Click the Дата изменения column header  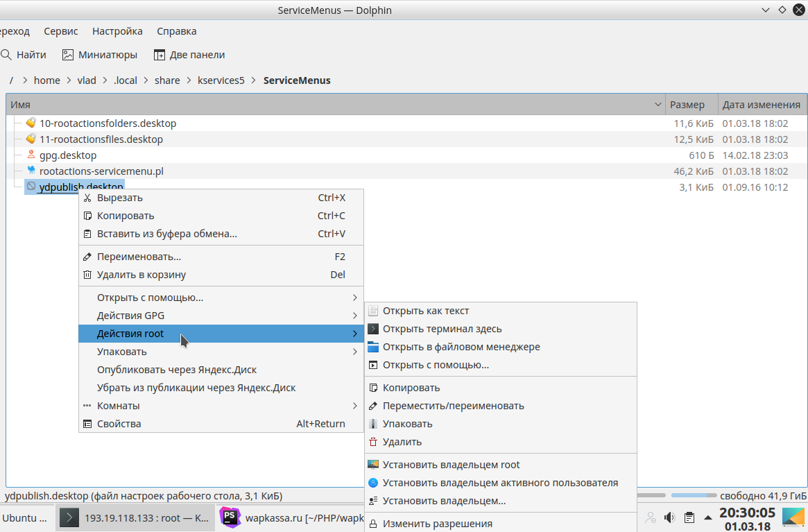pyautogui.click(x=762, y=105)
